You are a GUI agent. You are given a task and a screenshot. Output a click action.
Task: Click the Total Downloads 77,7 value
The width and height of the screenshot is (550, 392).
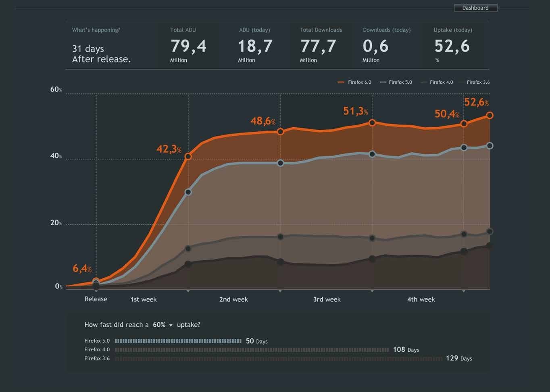click(318, 46)
